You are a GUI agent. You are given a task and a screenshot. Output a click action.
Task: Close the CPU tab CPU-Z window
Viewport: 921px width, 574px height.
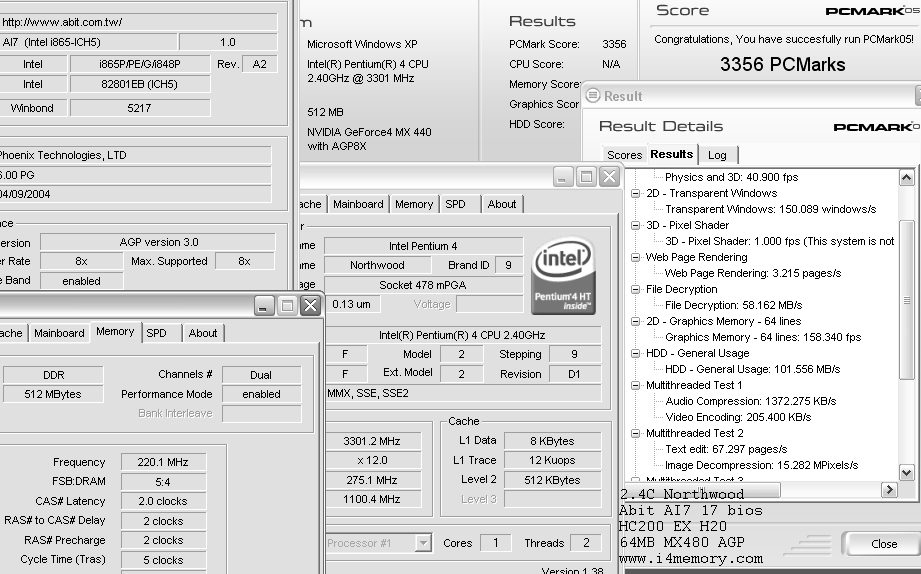point(610,176)
